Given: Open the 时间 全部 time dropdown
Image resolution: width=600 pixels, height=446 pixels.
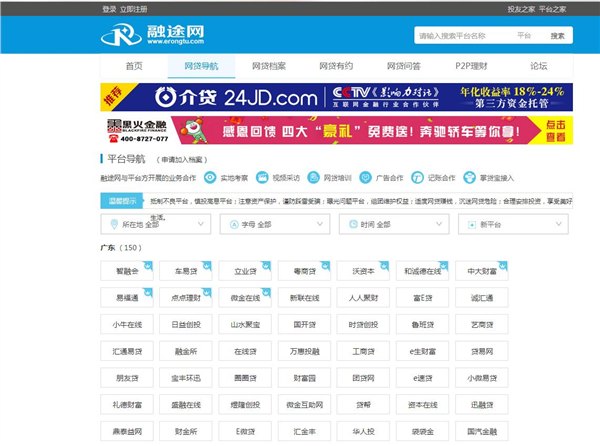Looking at the screenshot, I should click(x=394, y=224).
